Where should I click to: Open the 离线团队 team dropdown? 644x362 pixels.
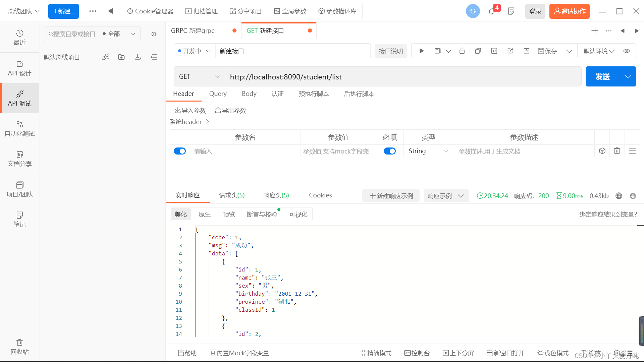[x=24, y=11]
